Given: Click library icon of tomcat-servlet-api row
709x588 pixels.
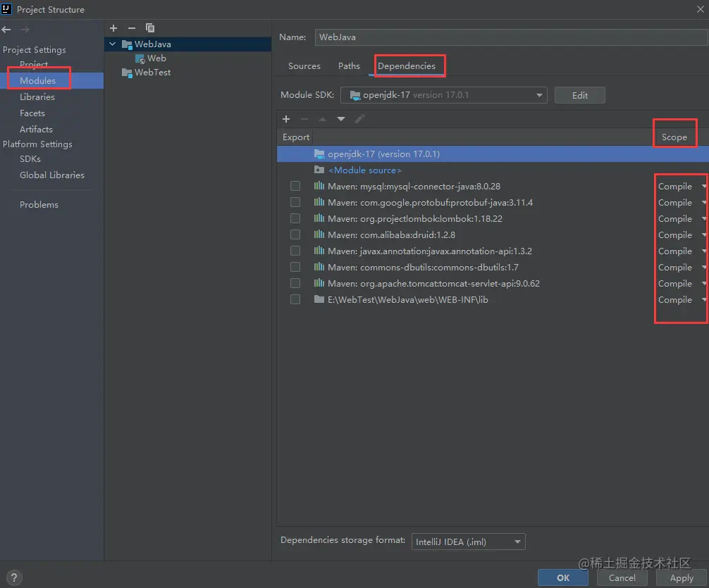Looking at the screenshot, I should (319, 283).
